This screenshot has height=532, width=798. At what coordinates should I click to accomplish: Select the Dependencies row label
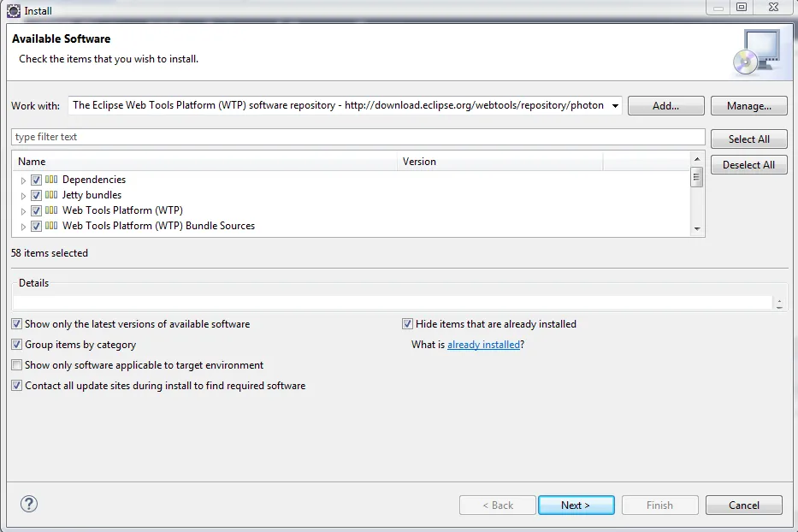pos(93,180)
